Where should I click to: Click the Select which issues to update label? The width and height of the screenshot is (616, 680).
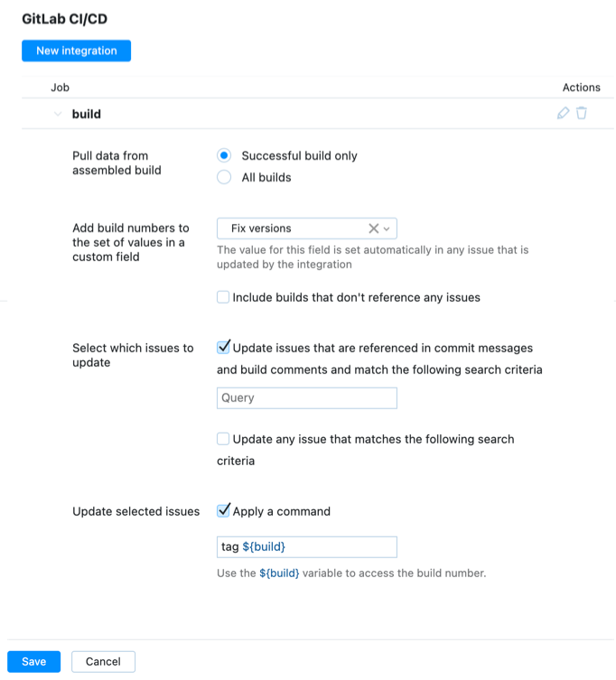133,355
